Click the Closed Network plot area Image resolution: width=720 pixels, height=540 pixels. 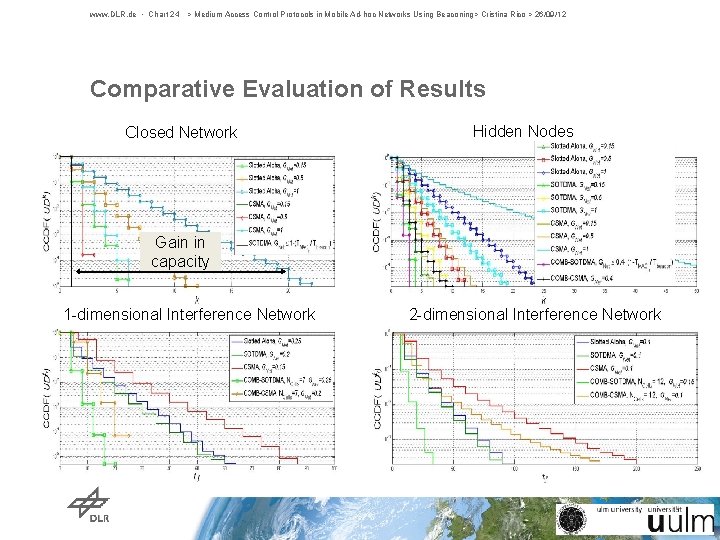(x=197, y=221)
